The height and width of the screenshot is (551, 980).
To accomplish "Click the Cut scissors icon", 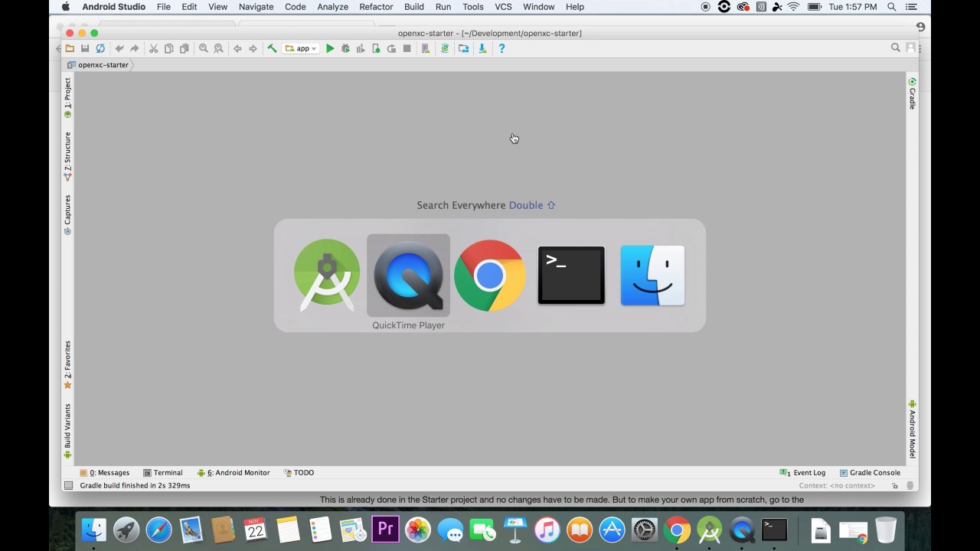I will (153, 48).
